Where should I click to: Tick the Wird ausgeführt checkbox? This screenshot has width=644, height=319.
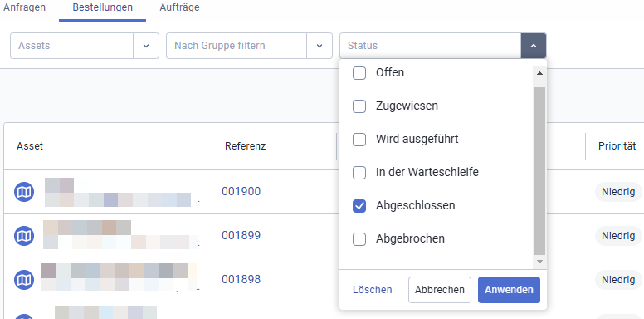pyautogui.click(x=359, y=140)
